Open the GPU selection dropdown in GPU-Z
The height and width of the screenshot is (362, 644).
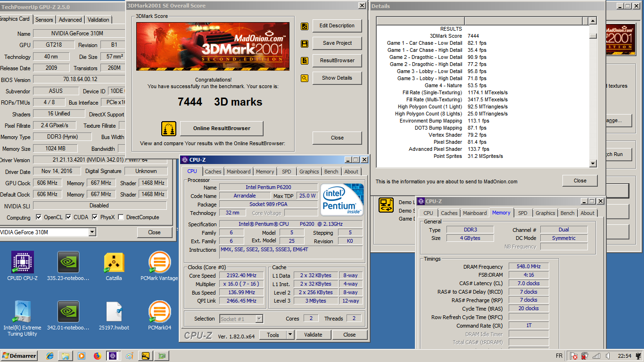tap(92, 232)
